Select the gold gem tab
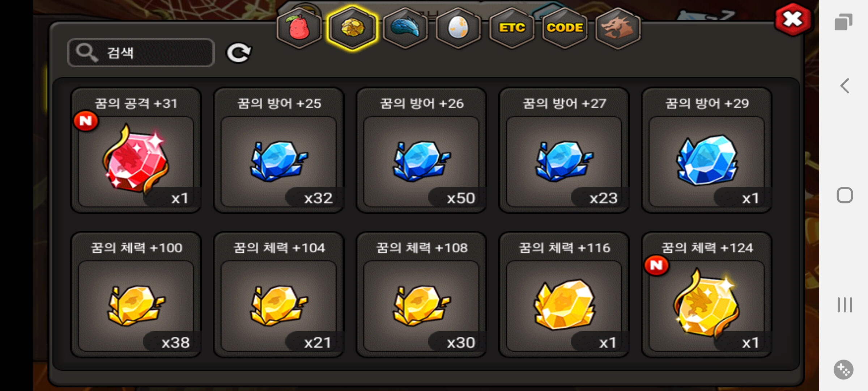 click(352, 28)
